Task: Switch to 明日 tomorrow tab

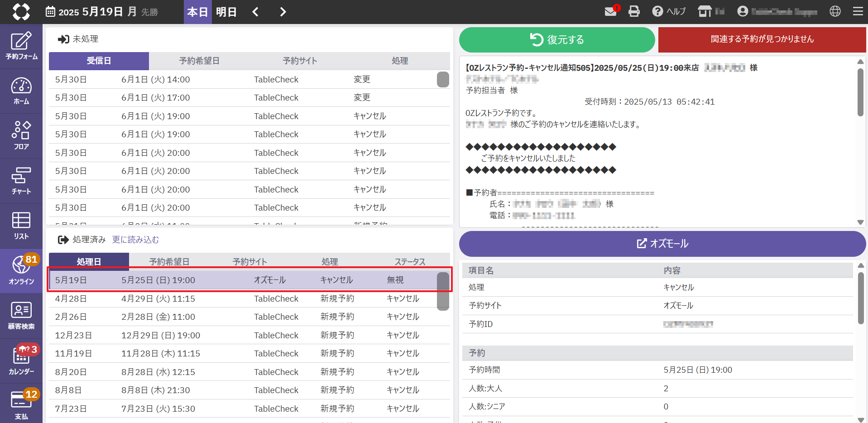Action: (x=226, y=12)
